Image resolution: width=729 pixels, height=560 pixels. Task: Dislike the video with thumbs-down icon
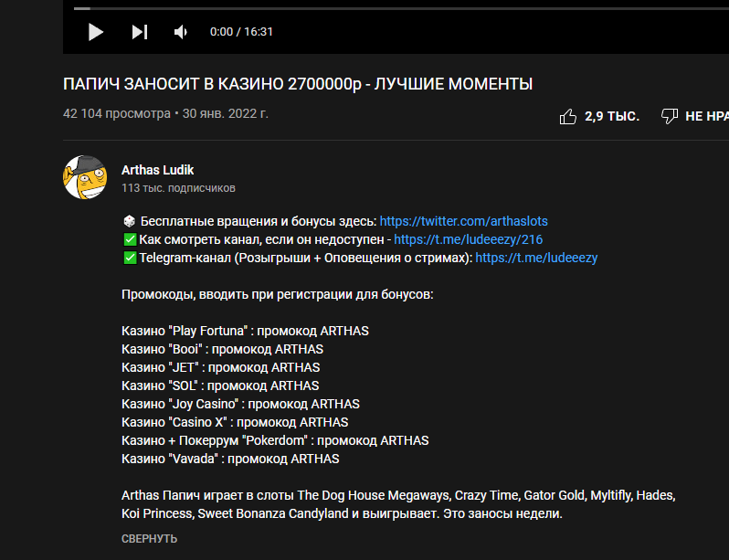[x=669, y=116]
